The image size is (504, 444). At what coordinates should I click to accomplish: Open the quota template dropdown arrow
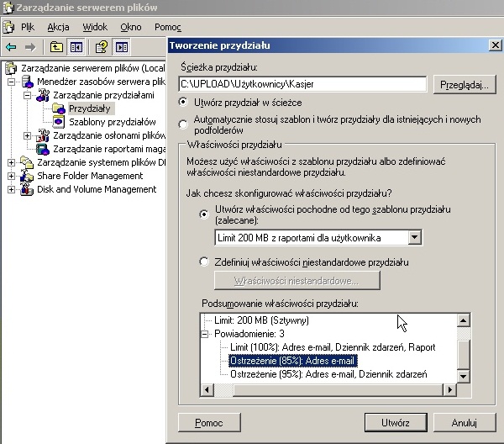coord(415,237)
